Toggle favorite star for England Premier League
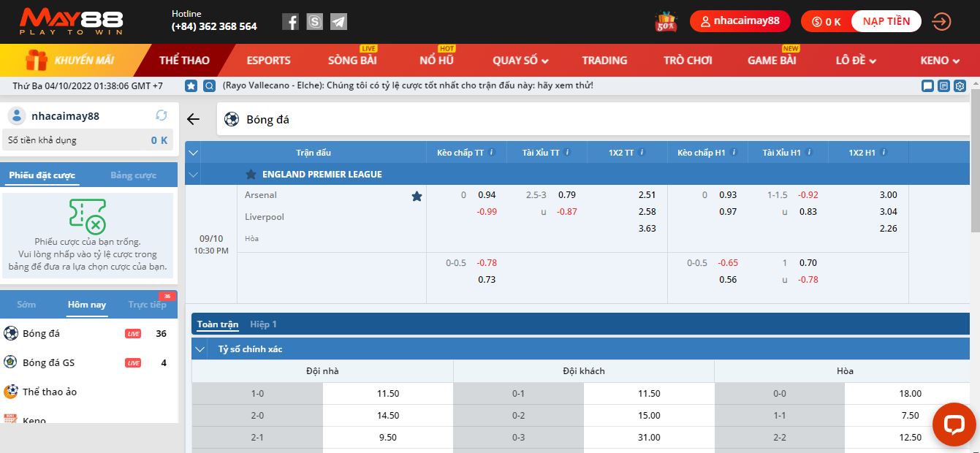 click(251, 175)
